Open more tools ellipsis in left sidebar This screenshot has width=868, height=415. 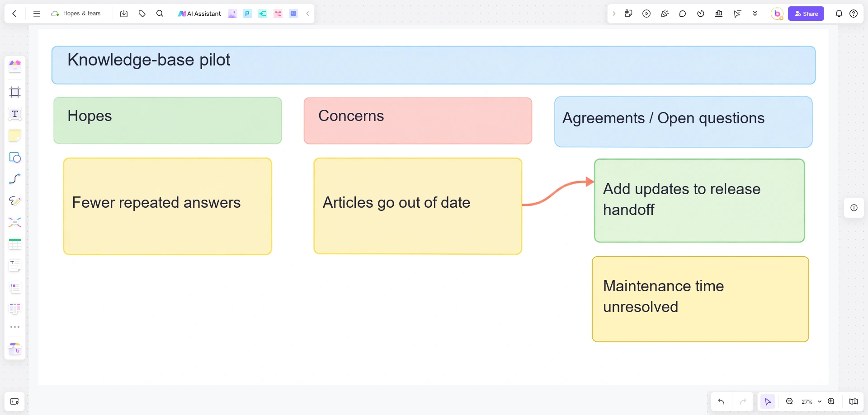tap(15, 327)
